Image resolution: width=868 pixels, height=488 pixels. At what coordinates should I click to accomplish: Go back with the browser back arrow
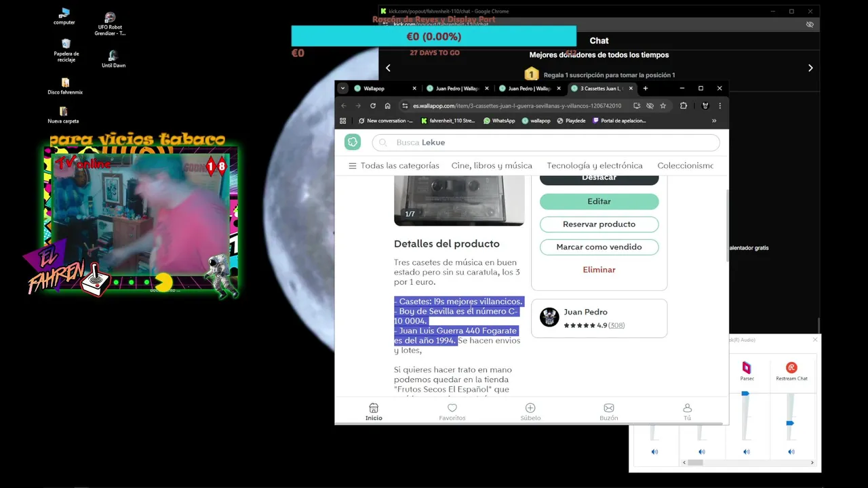pos(344,106)
